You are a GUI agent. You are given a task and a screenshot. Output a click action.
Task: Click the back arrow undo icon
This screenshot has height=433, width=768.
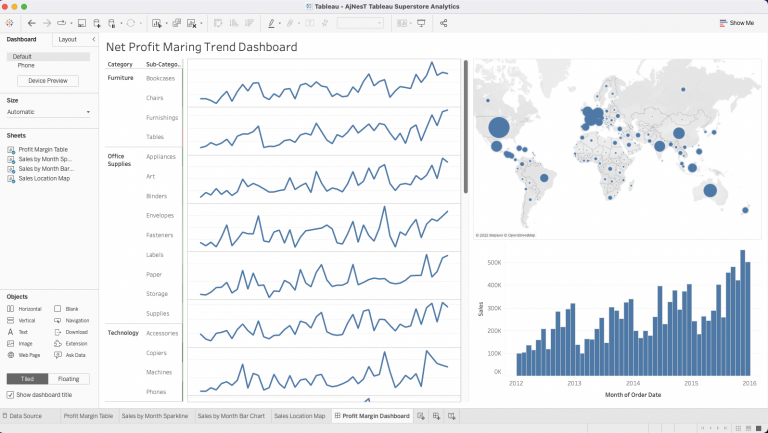click(32, 22)
